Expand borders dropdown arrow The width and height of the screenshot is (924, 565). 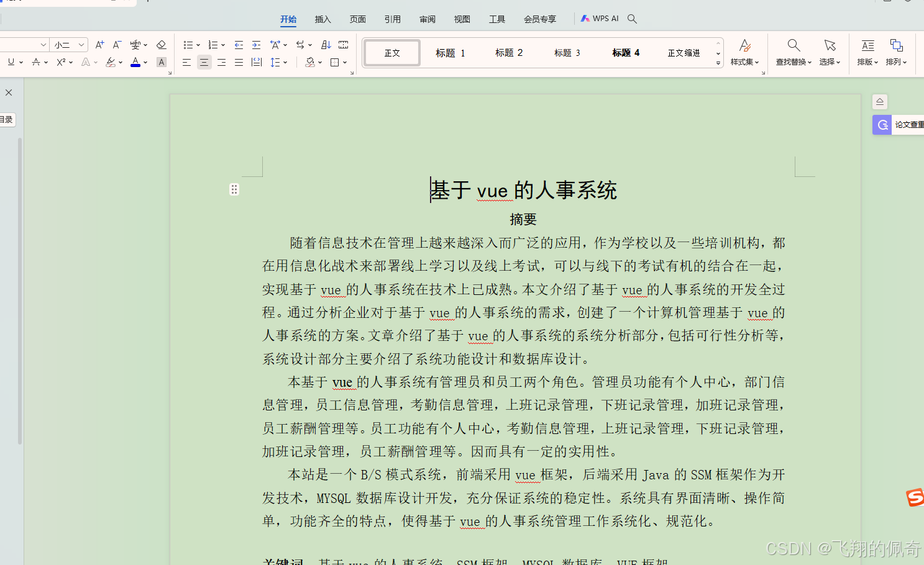(x=345, y=63)
